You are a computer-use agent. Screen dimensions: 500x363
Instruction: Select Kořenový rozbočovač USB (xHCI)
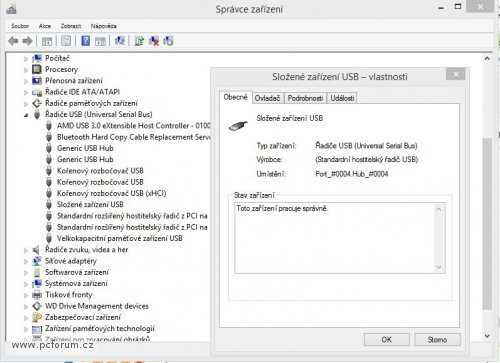point(111,193)
